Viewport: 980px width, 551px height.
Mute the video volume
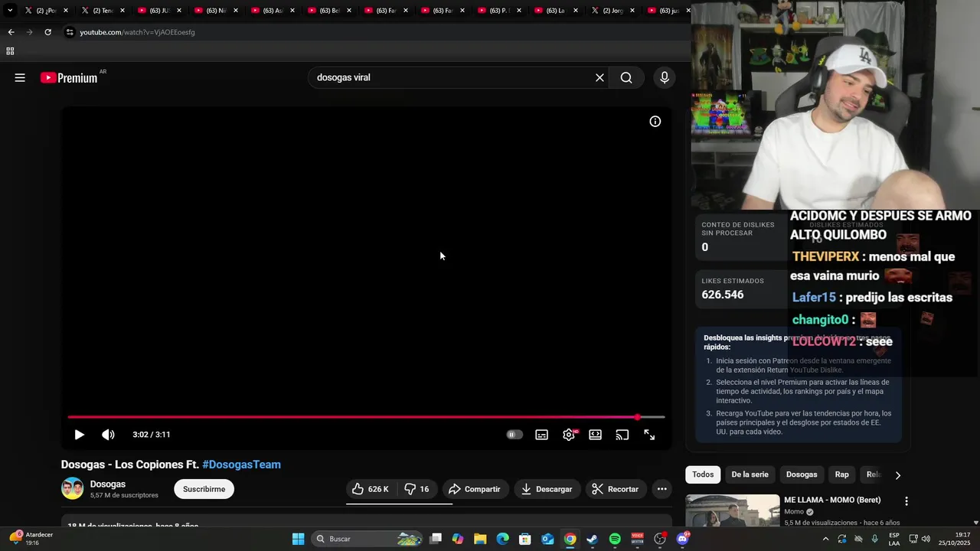[108, 435]
